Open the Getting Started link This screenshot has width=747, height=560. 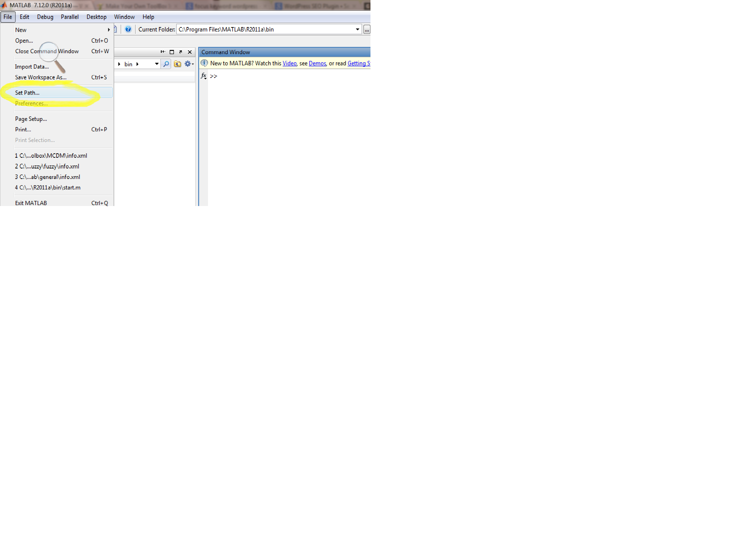[359, 63]
